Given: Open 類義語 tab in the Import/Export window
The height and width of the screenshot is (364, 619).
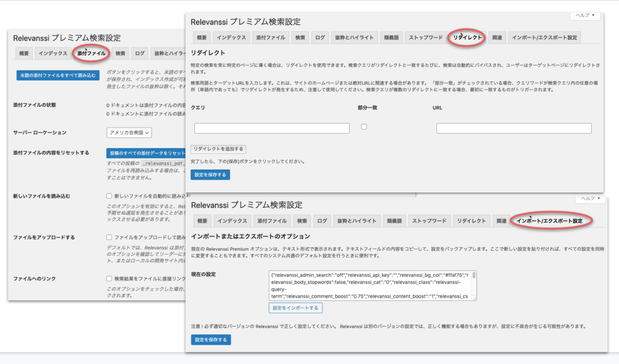Looking at the screenshot, I should tap(395, 221).
